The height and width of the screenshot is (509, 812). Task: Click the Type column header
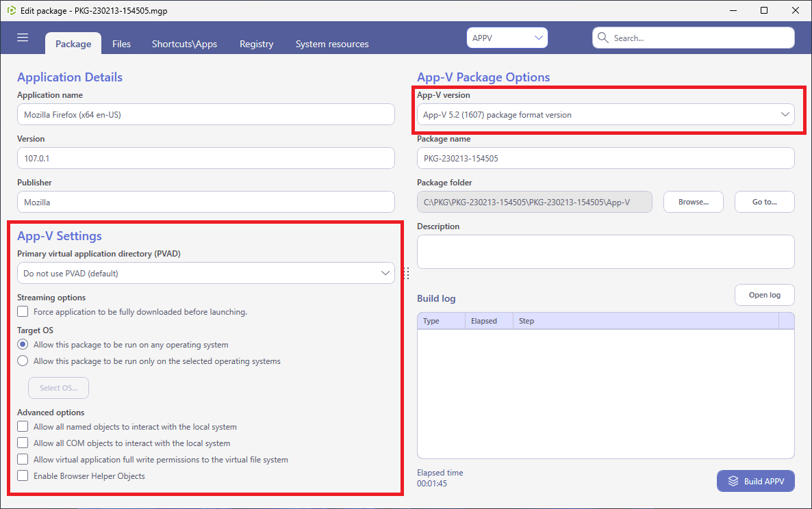coord(441,321)
